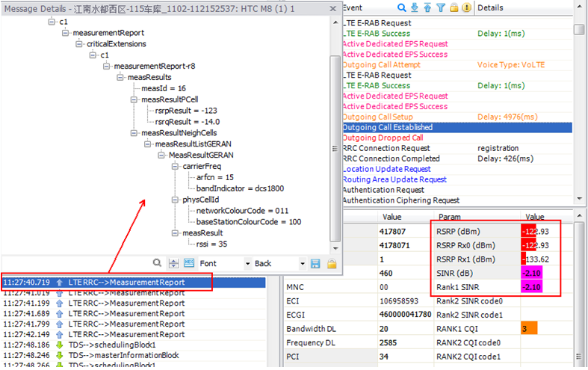Open the filter funnel in Event toolbar
This screenshot has width=588, height=370.
pos(441,7)
